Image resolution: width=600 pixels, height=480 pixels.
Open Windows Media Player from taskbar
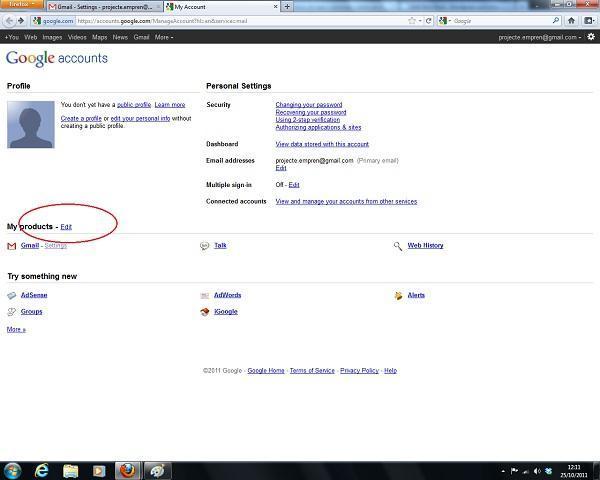99,470
